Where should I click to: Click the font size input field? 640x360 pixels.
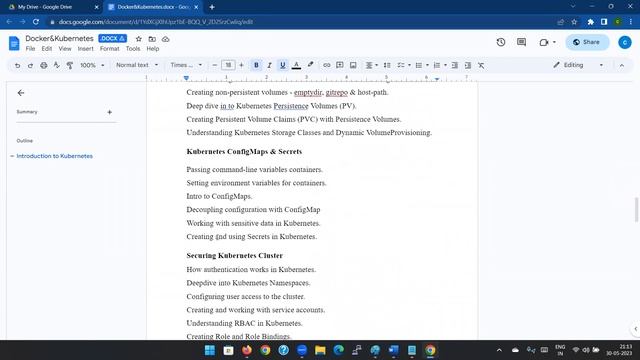coord(228,65)
